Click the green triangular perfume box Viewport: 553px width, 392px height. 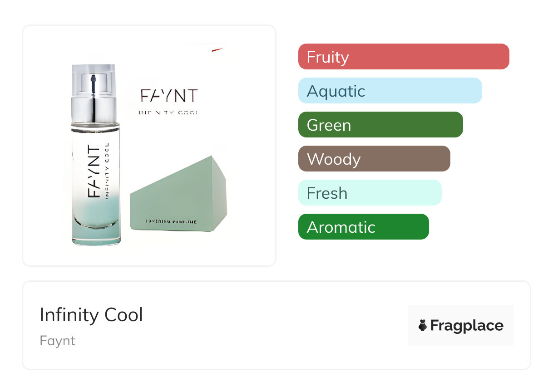point(178,196)
